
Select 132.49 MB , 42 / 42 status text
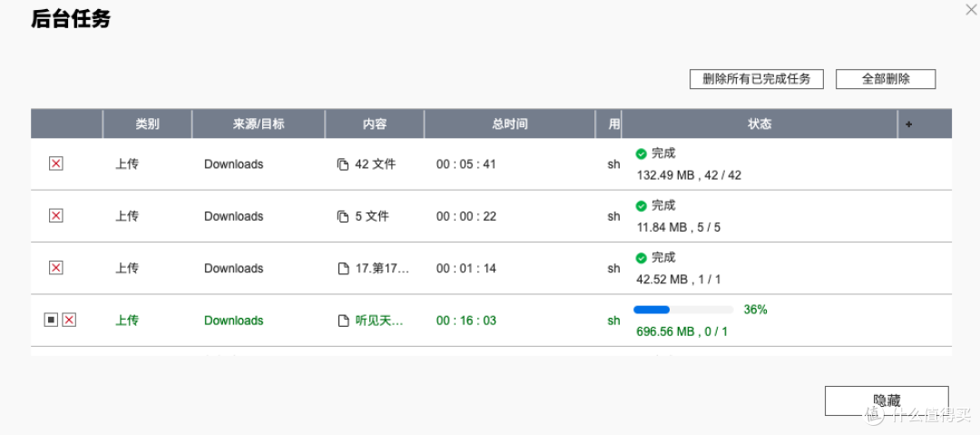689,175
